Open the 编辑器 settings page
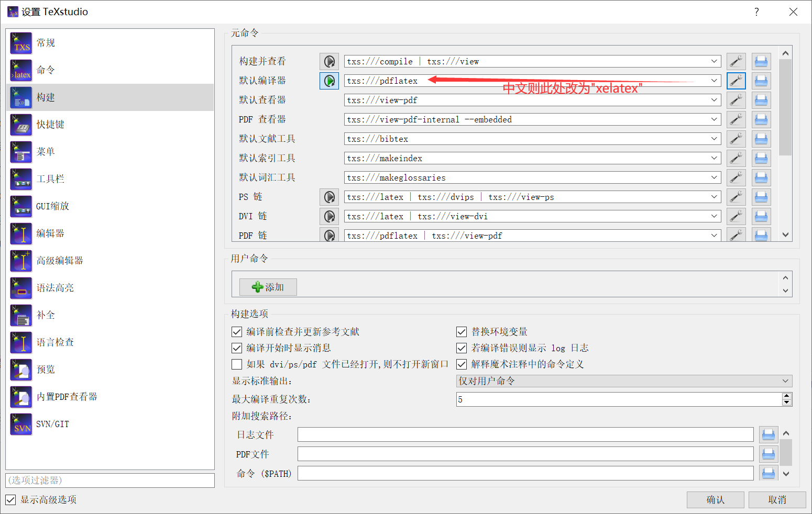The image size is (812, 514). pos(110,233)
